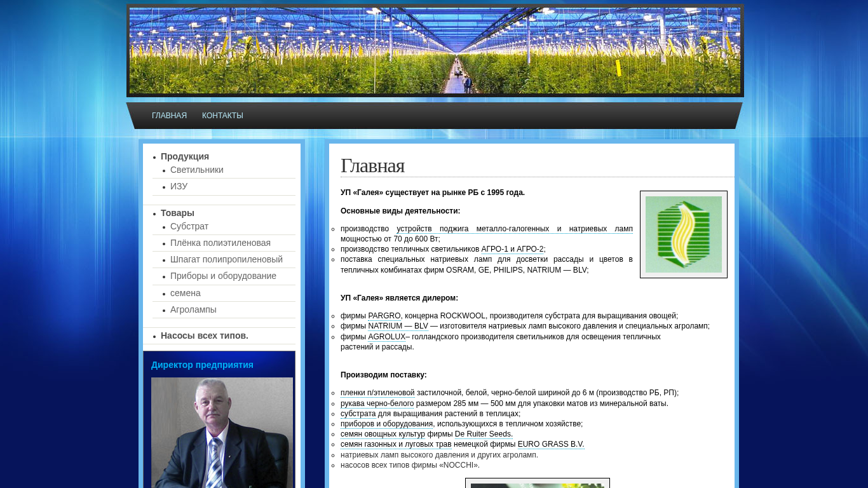
Task: Click 'натриевых ламп высокого давления и других агроламп.'
Action: point(439,455)
